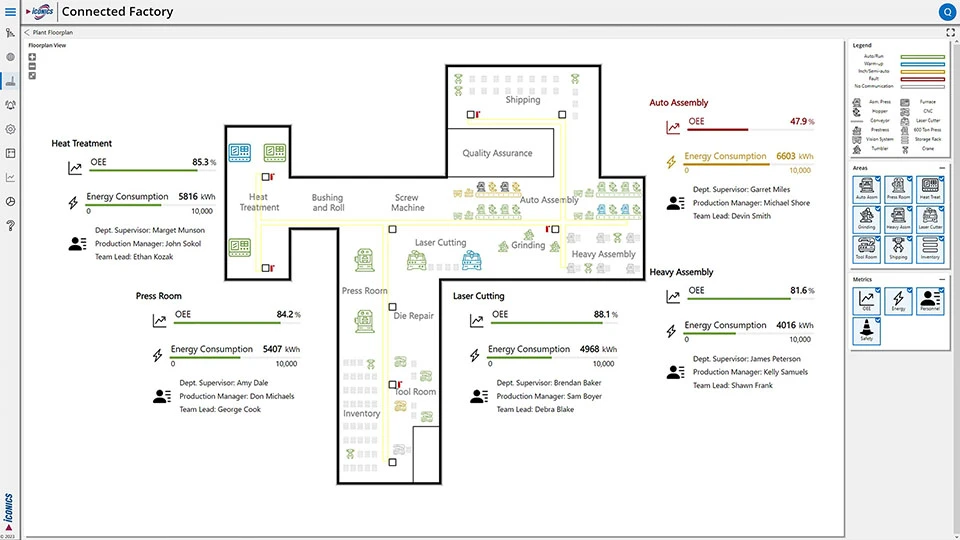Viewport: 960px width, 540px height.
Task: Open the hamburger menu
Action: click(11, 12)
